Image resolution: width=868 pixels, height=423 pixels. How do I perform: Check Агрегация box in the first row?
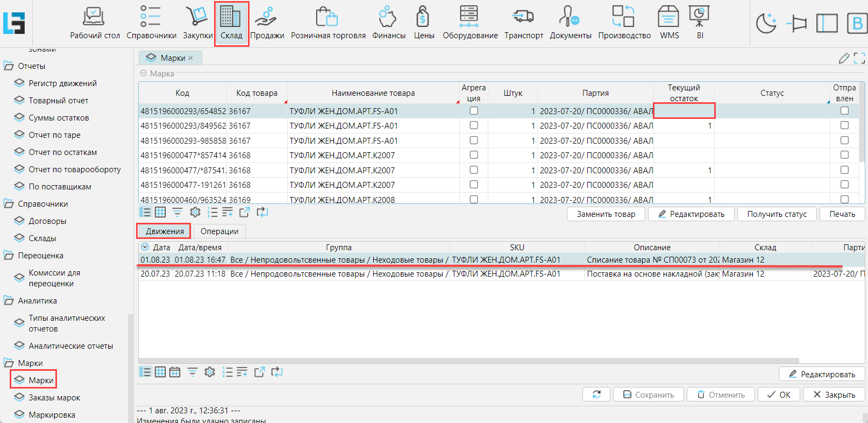(474, 111)
